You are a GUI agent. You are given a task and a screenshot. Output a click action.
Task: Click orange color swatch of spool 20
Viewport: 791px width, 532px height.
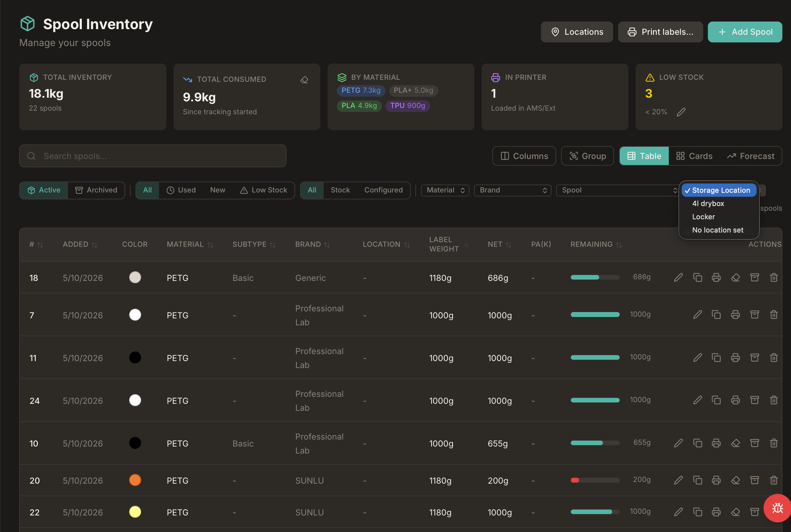135,480
